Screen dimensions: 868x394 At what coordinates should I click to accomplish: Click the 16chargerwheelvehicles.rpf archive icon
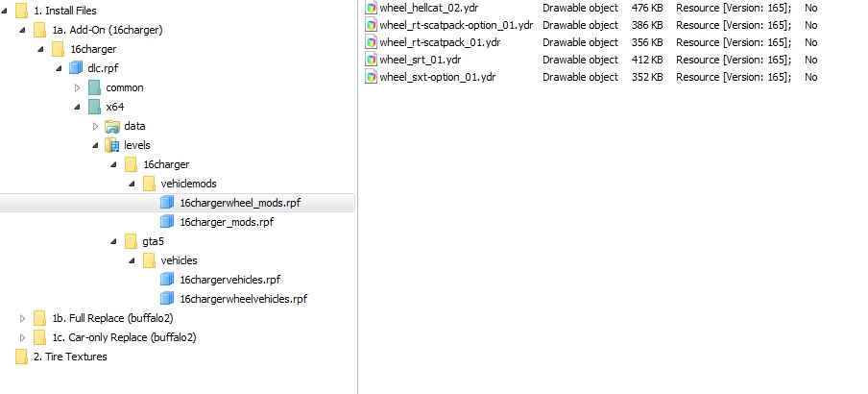[167, 299]
